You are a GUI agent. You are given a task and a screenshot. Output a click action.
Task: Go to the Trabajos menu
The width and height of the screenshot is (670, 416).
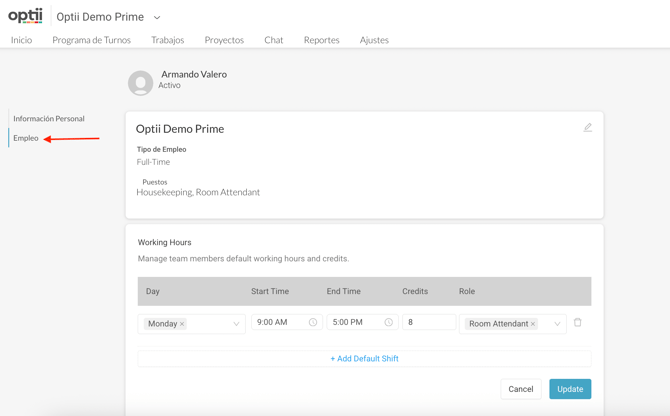[167, 40]
